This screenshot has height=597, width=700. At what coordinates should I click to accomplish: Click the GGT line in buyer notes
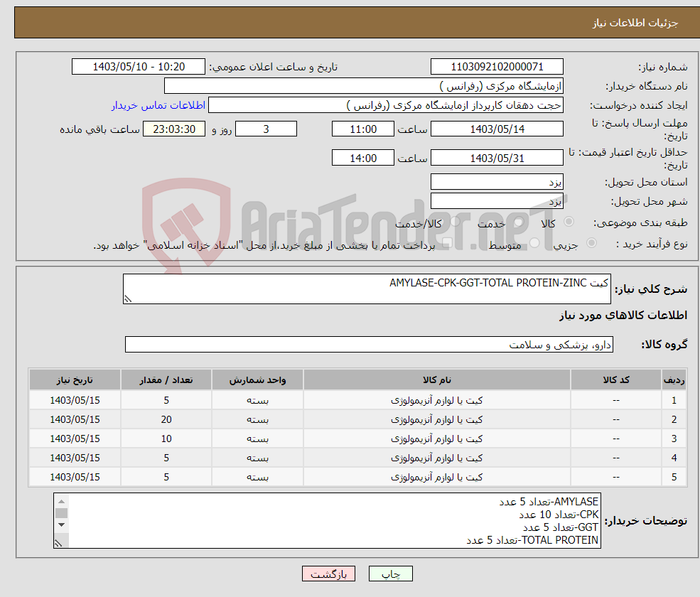(x=560, y=527)
